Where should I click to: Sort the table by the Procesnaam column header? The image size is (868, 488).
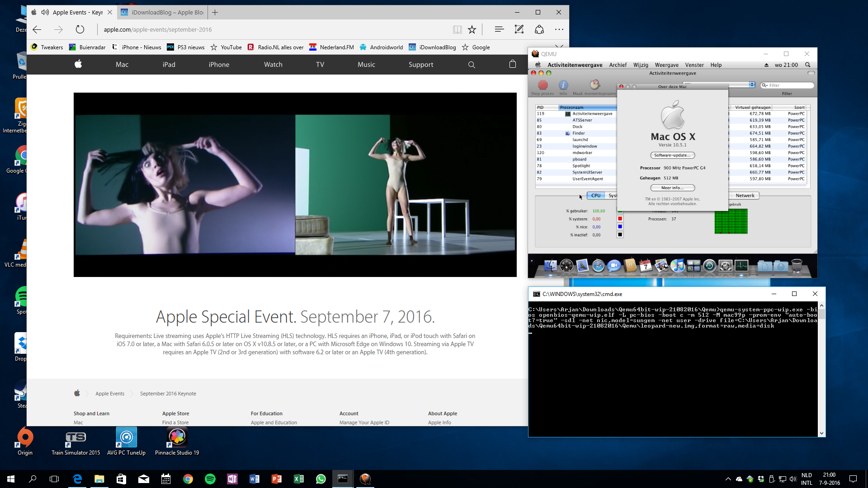coord(588,108)
